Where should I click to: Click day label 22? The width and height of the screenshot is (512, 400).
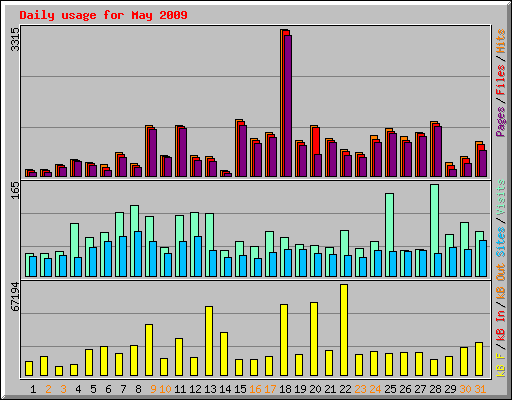point(345,389)
